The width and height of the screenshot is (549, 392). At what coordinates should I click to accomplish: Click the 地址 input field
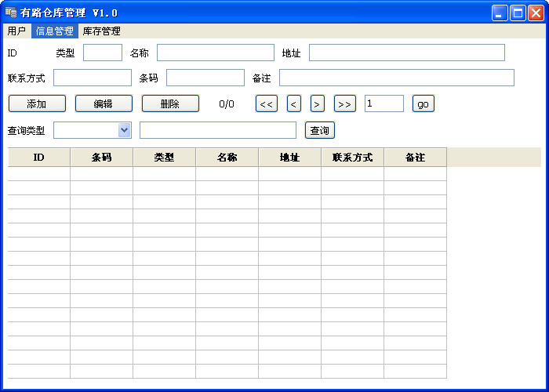[x=407, y=53]
